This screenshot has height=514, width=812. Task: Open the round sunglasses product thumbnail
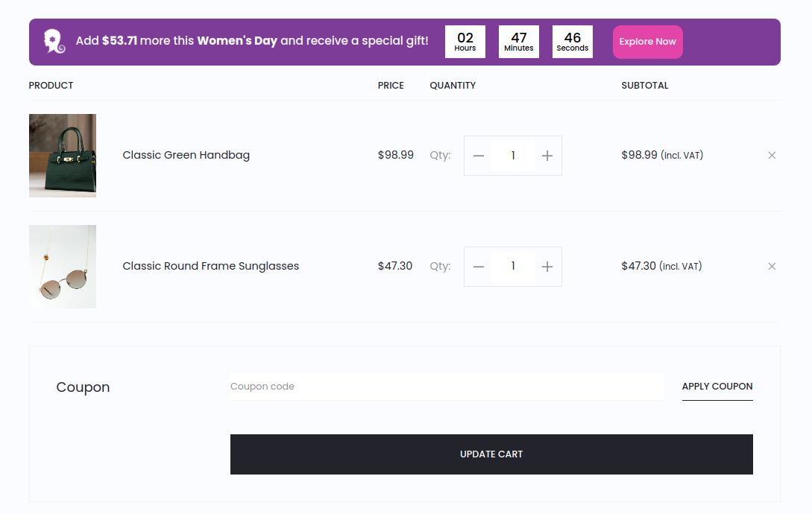63,267
